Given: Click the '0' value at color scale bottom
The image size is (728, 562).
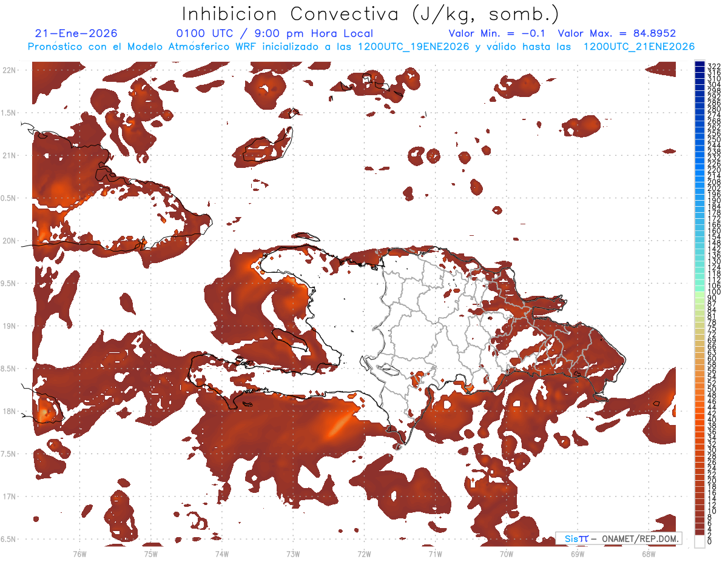Looking at the screenshot, I should [710, 542].
